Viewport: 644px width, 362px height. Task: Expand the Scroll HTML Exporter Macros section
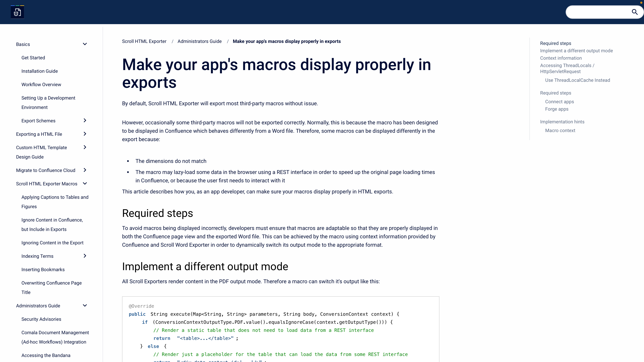click(85, 184)
